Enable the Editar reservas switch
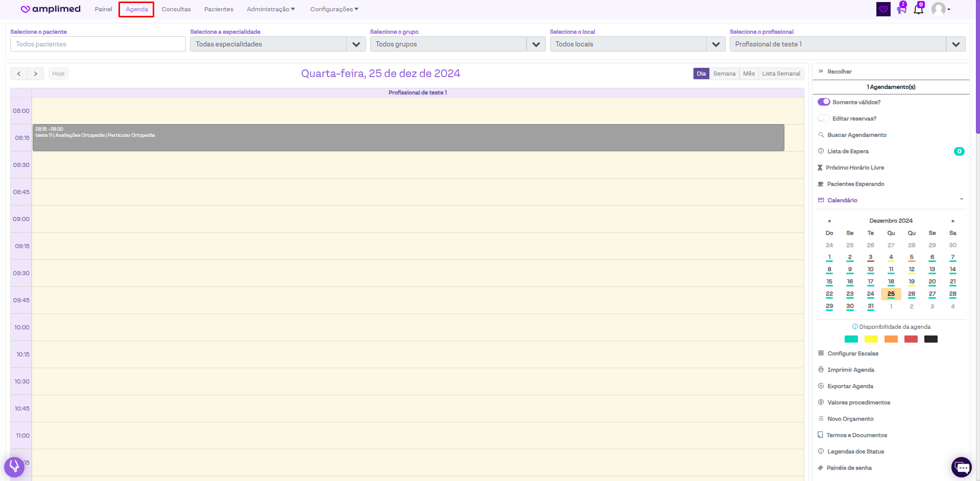980x481 pixels. (x=824, y=118)
